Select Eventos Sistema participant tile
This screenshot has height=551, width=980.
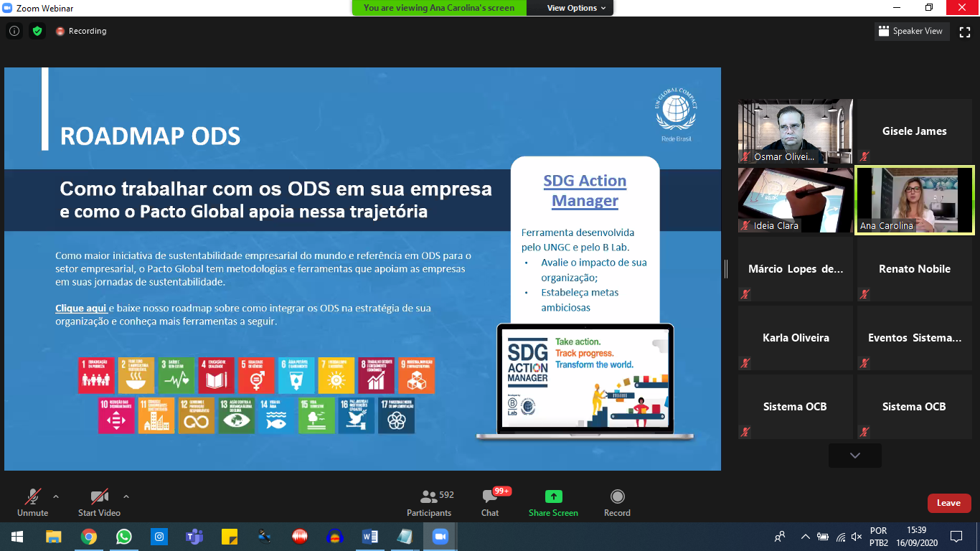point(915,338)
